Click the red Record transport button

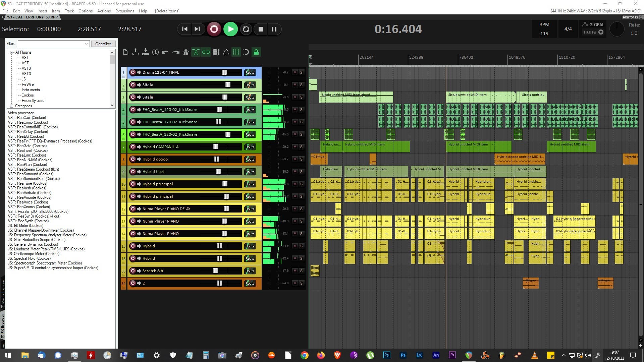[214, 29]
